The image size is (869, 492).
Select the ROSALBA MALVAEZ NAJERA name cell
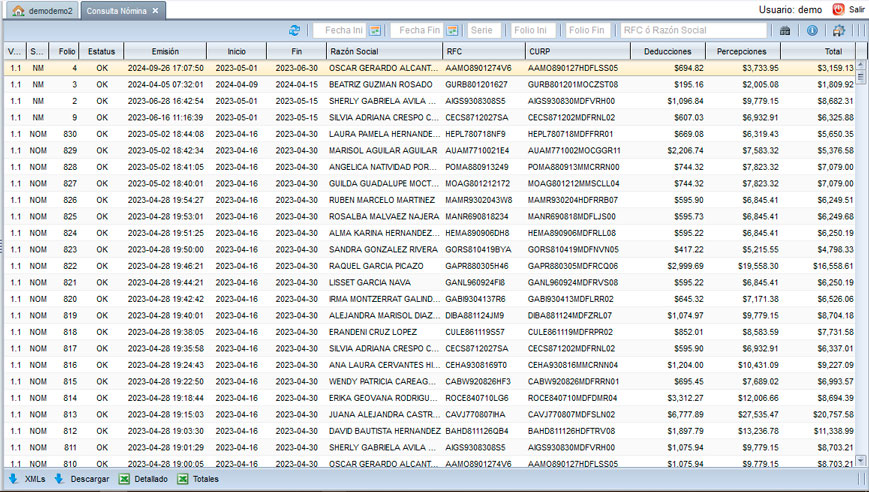[x=384, y=217]
